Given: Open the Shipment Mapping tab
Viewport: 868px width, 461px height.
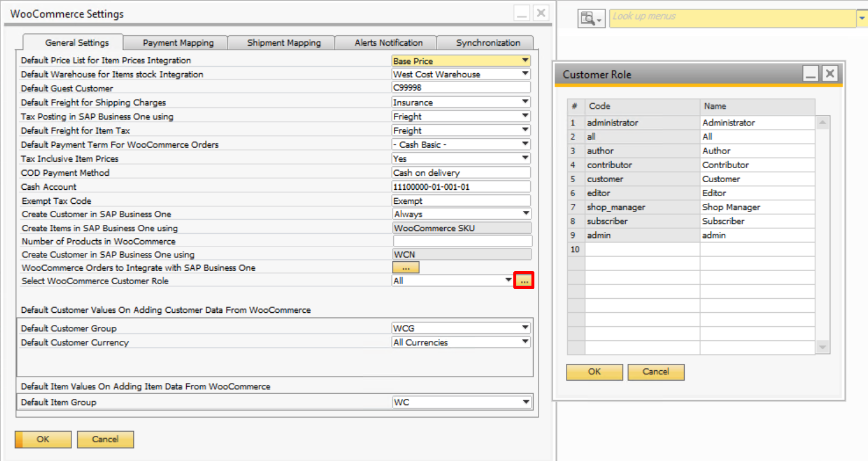Looking at the screenshot, I should (x=281, y=43).
